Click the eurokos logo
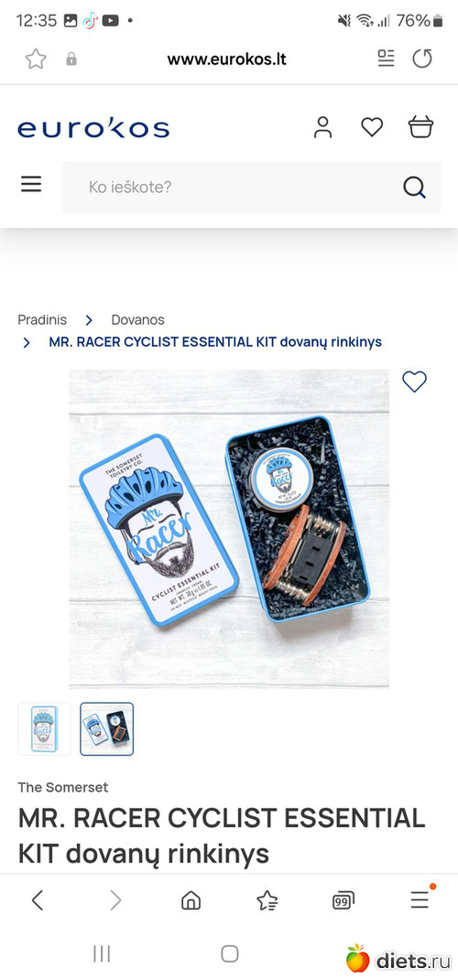 tap(93, 127)
